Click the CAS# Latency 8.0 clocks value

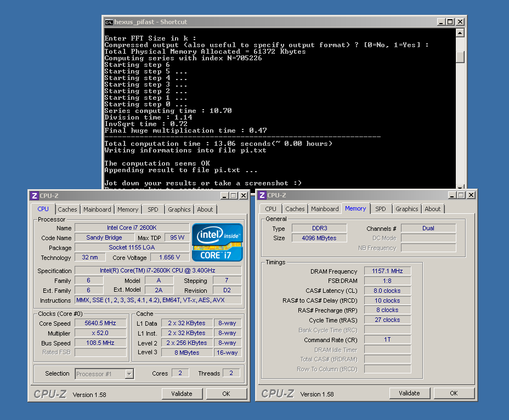click(x=388, y=291)
